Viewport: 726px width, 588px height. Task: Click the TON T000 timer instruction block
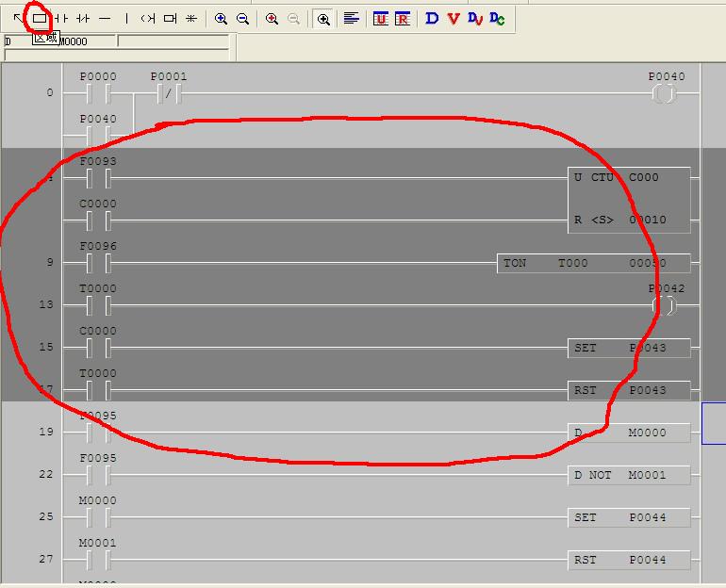pyautogui.click(x=593, y=263)
